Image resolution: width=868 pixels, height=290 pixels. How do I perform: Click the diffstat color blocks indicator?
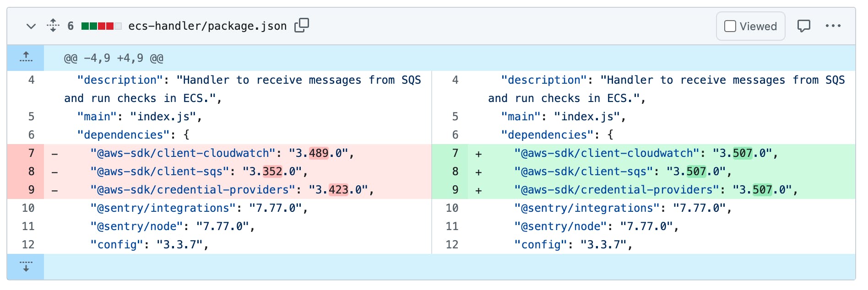coord(101,26)
